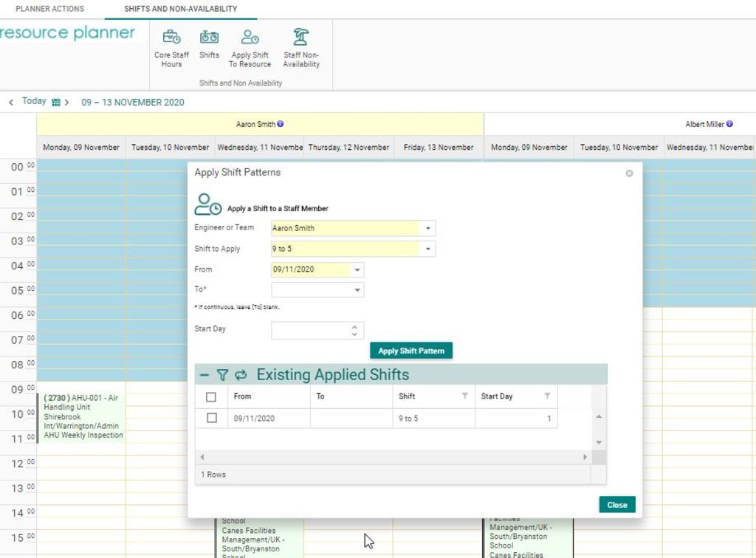Select Albert Miller's Monday, 09 November header

pyautogui.click(x=529, y=148)
